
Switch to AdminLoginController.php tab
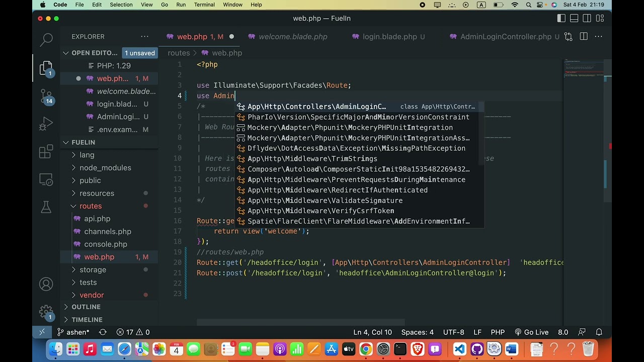506,37
